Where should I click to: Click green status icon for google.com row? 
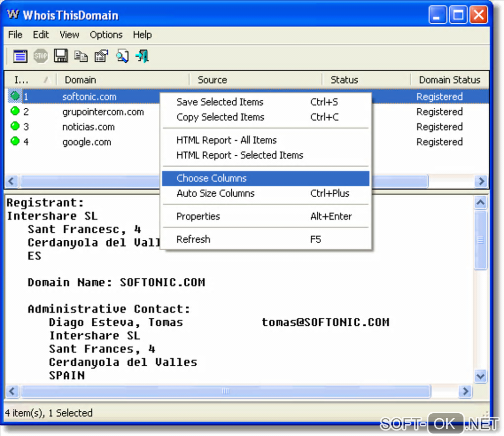point(15,141)
